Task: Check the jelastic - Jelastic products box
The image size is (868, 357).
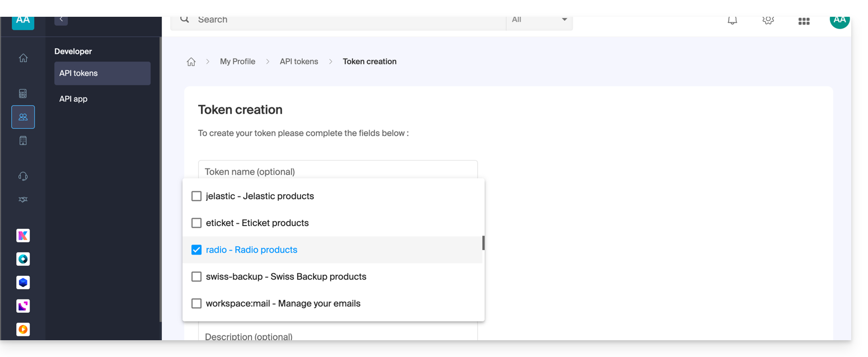Action: coord(196,196)
